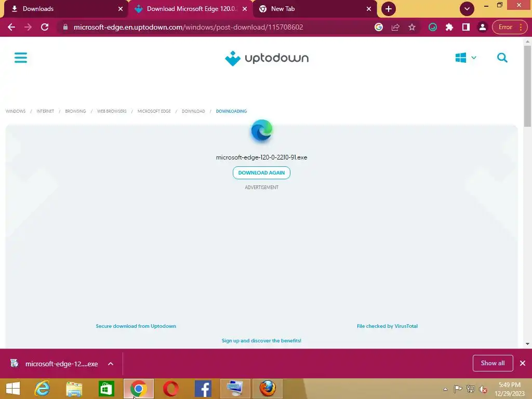Open the profile avatar icon

[x=483, y=27]
